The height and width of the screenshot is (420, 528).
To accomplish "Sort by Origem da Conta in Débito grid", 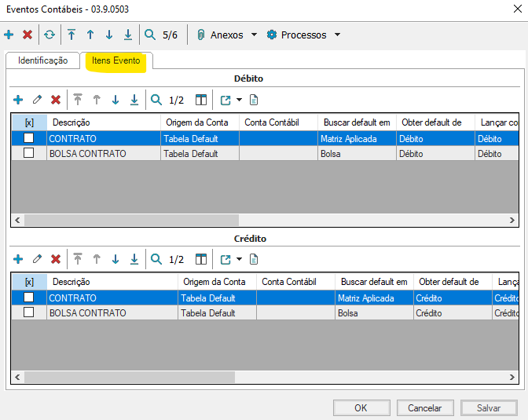I will click(200, 122).
